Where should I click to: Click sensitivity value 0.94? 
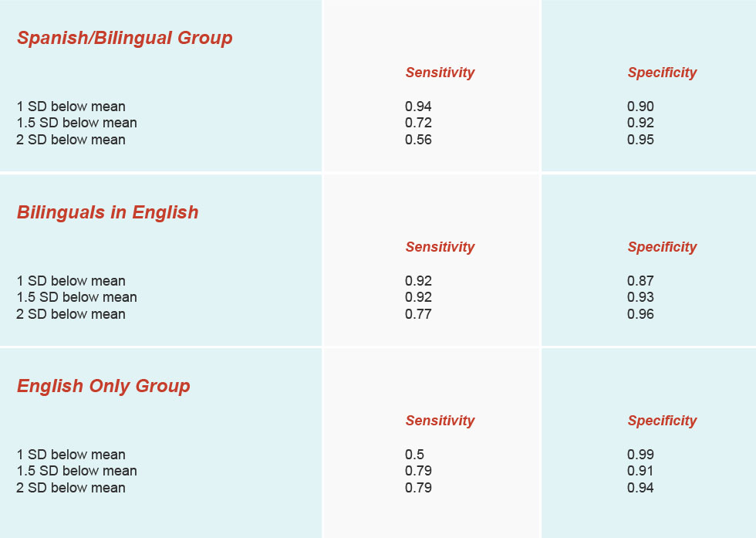pyautogui.click(x=418, y=107)
